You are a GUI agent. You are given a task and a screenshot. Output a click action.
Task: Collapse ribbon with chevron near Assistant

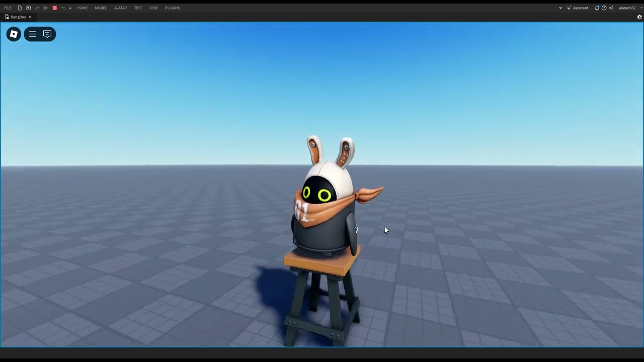(x=560, y=8)
